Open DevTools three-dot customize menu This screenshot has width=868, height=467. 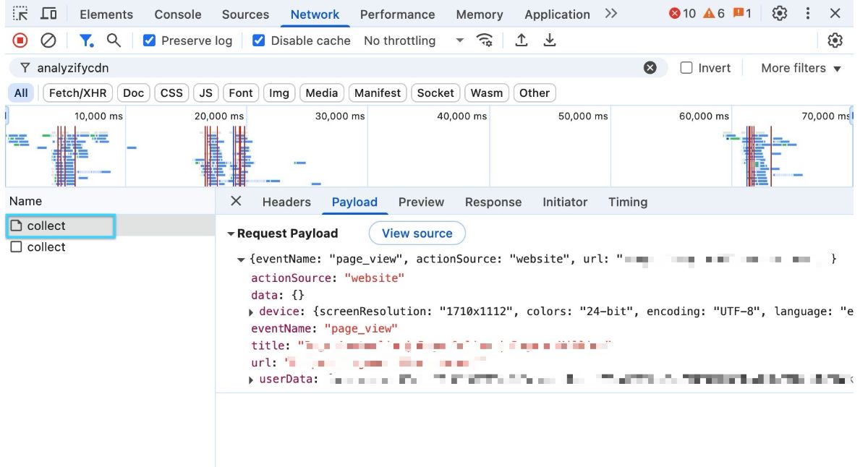tap(808, 14)
